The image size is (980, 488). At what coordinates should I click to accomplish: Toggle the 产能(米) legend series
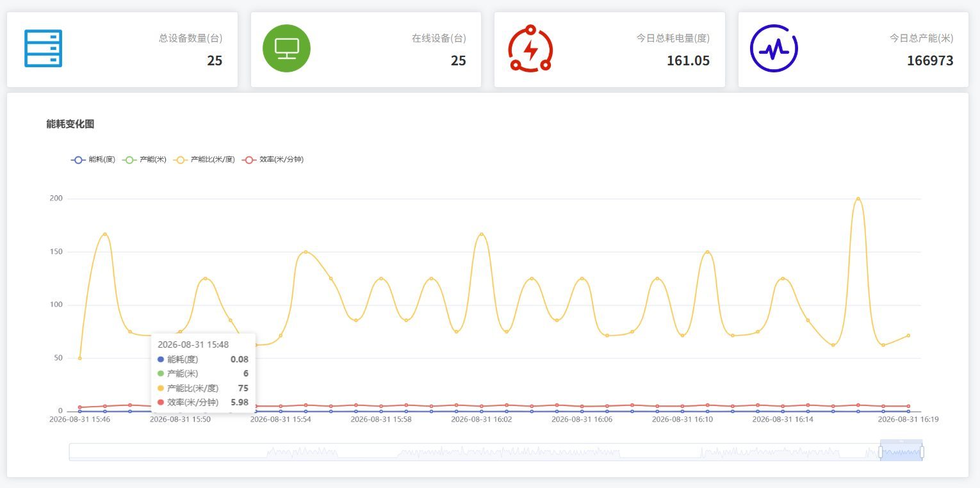pos(144,159)
